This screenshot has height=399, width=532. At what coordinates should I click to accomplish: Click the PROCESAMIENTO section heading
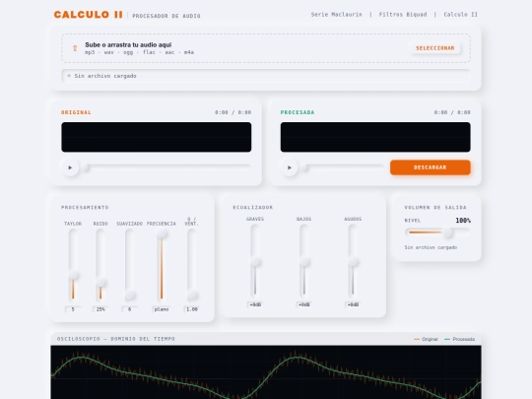pos(85,207)
